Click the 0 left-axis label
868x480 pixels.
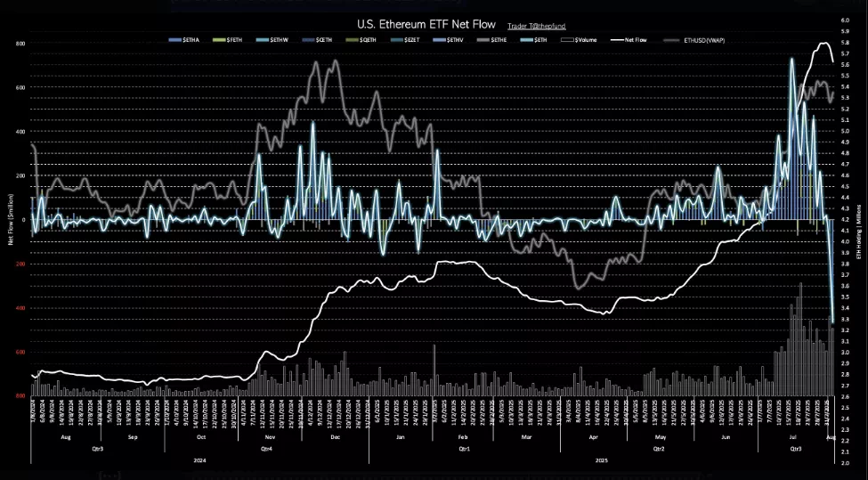pyautogui.click(x=23, y=220)
